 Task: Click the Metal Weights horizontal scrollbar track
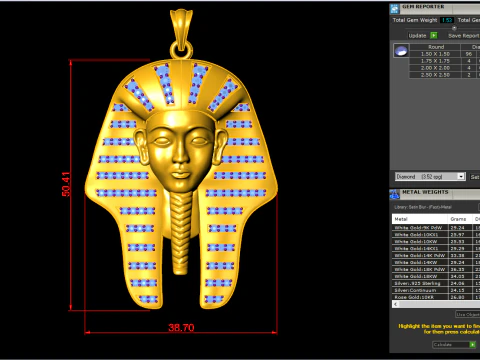pyautogui.click(x=439, y=304)
